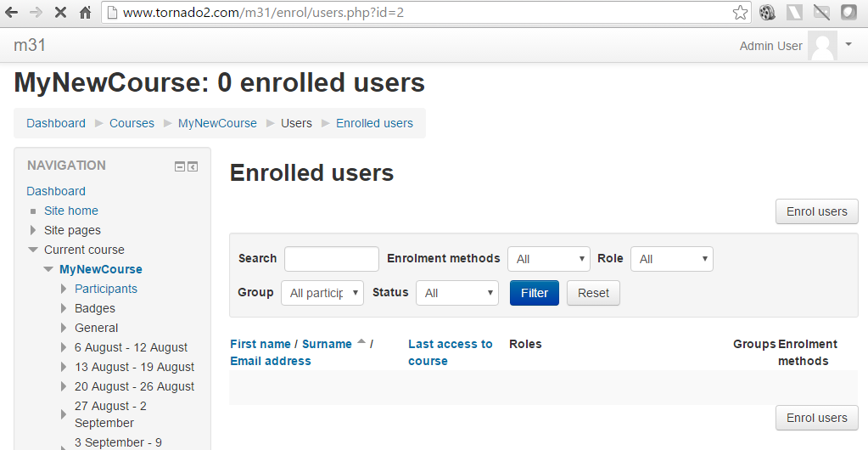The image size is (868, 450).
Task: Click the '13 August - 19 August' label
Action: point(135,367)
